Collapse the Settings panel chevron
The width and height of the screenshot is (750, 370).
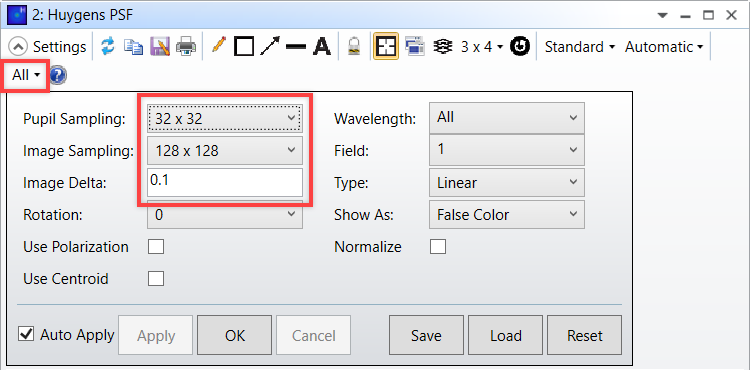tap(19, 47)
